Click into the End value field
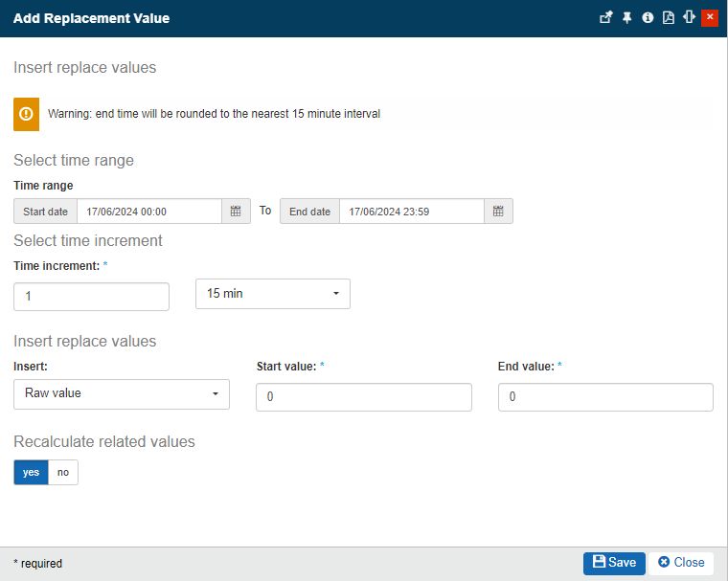 point(605,397)
